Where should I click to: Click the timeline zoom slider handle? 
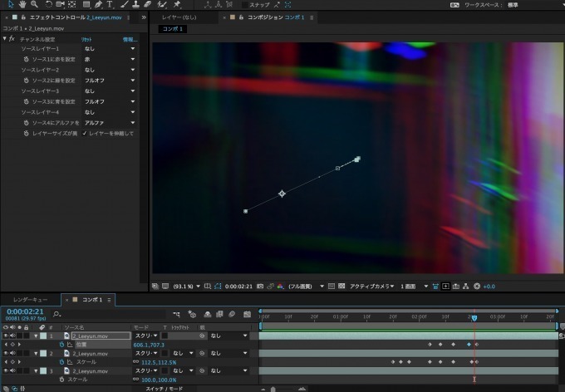tap(273, 390)
